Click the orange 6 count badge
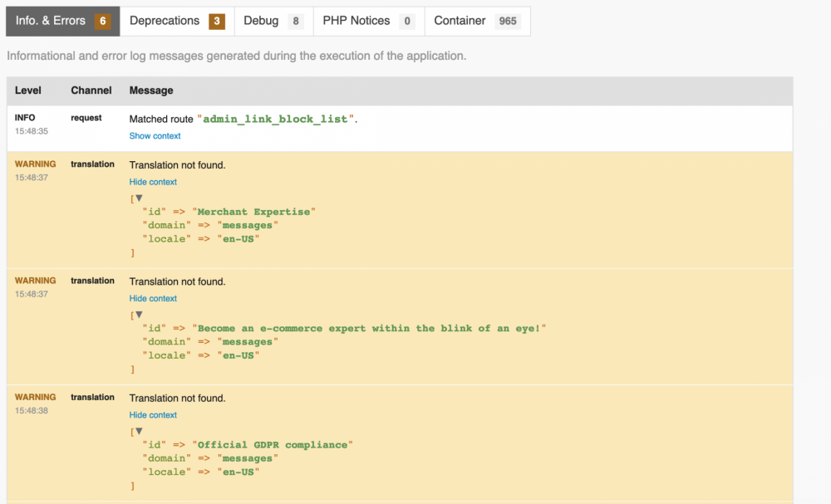The width and height of the screenshot is (831, 504). [x=102, y=22]
